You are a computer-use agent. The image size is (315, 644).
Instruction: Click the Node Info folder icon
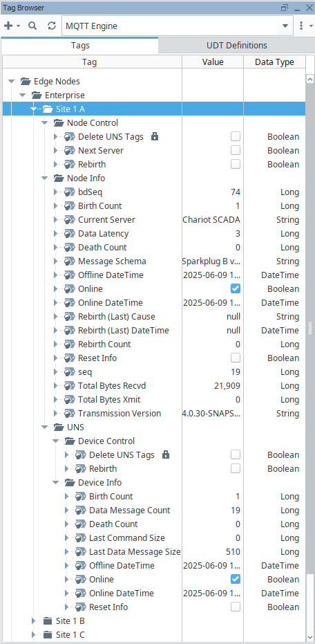pyautogui.click(x=59, y=178)
